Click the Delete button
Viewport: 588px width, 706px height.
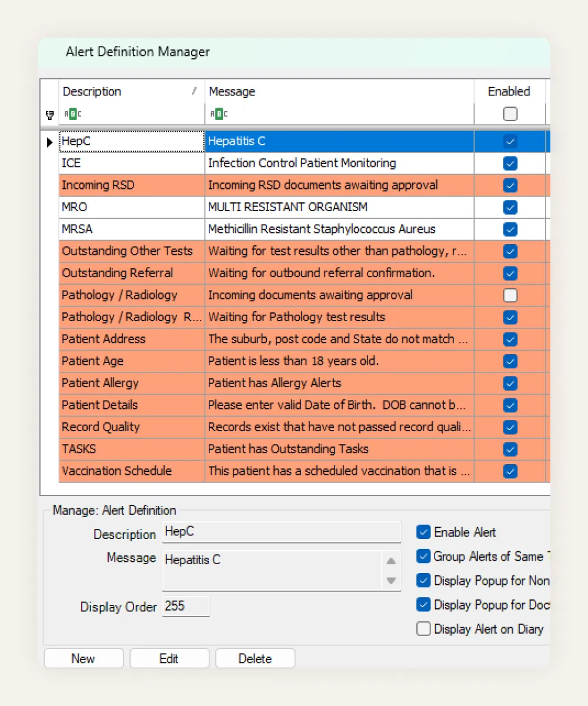click(x=255, y=658)
